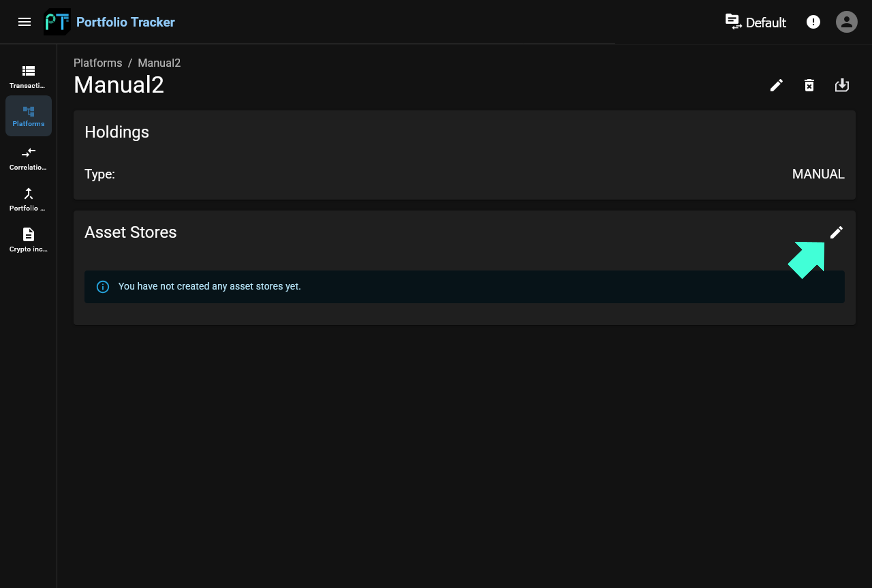This screenshot has height=588, width=872.
Task: Edit Asset Stores with the pencil icon
Action: [836, 232]
